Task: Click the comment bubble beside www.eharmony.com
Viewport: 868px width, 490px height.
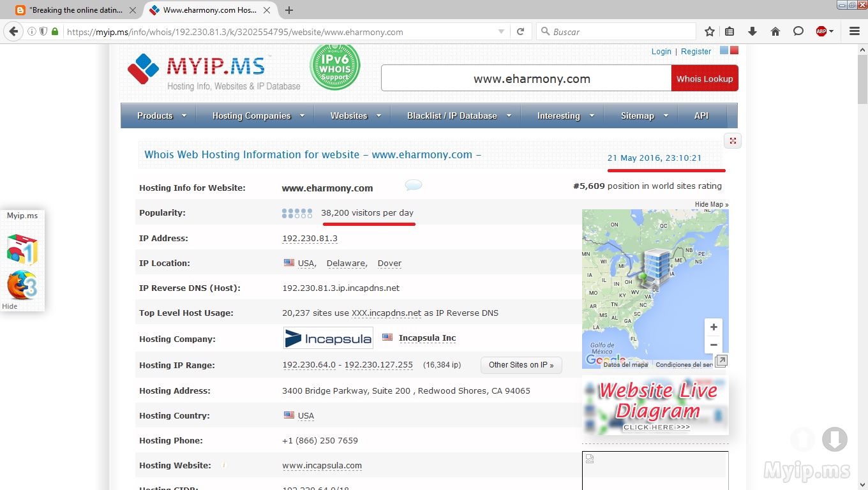Action: (x=414, y=186)
